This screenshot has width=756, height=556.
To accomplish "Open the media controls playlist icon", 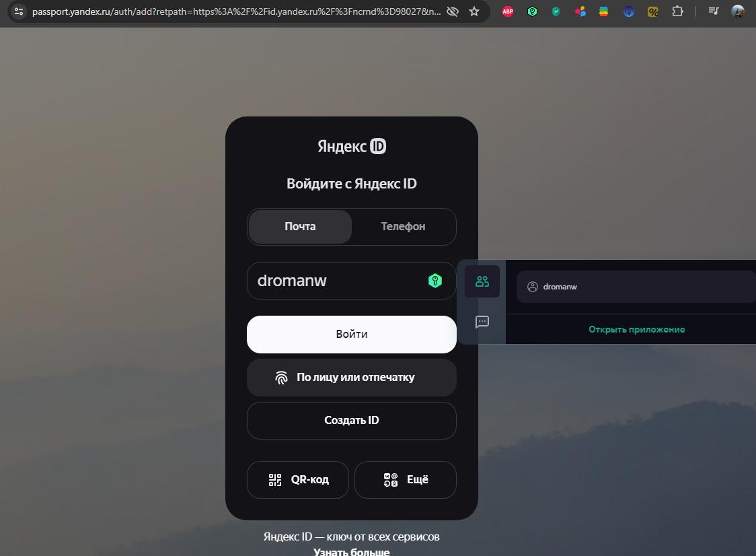I will pos(714,11).
